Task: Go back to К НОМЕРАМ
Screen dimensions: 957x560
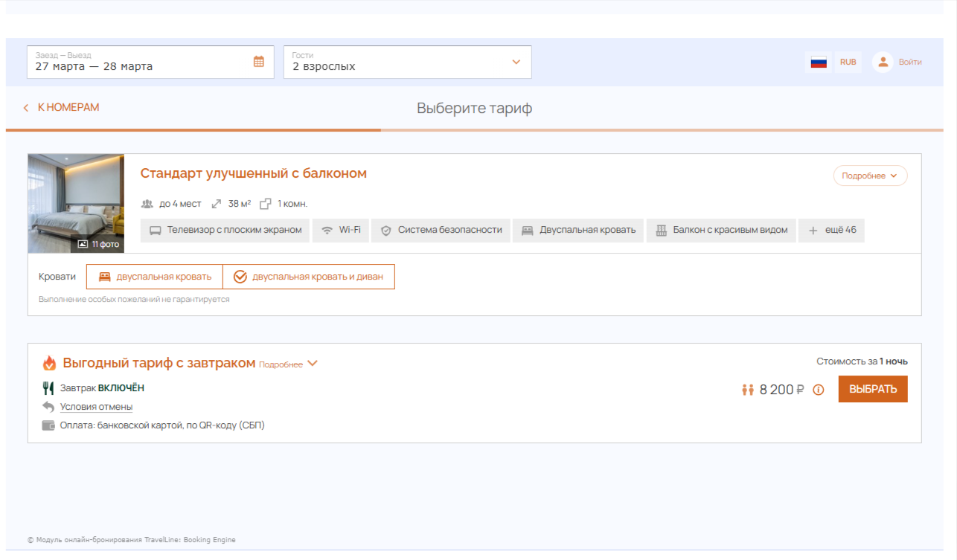Action: tap(61, 108)
